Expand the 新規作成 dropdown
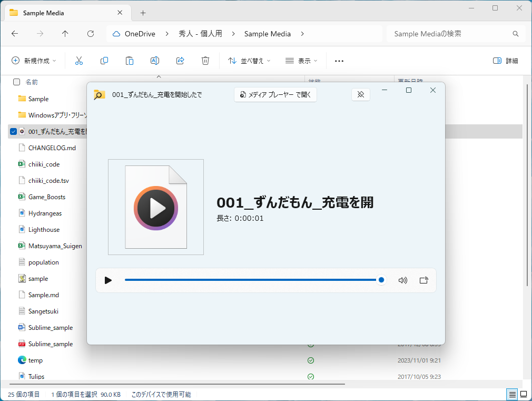Viewport: 532px width, 401px height. (x=34, y=61)
